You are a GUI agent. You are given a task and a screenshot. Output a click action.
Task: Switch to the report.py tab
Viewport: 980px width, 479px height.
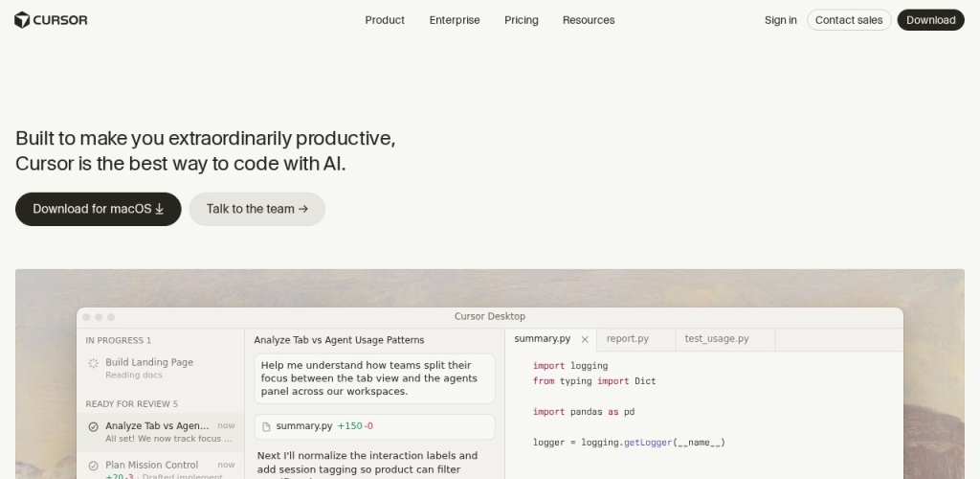(628, 339)
